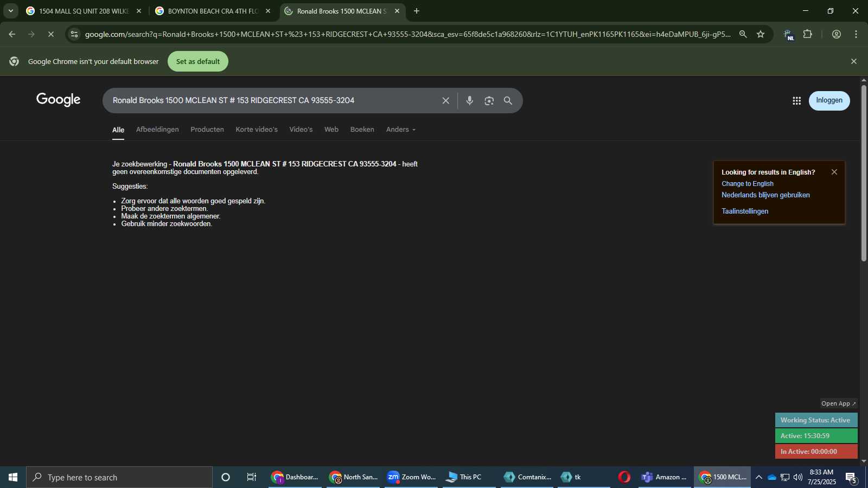Open North San Chrome window on taskbar
Image resolution: width=868 pixels, height=488 pixels.
click(353, 477)
